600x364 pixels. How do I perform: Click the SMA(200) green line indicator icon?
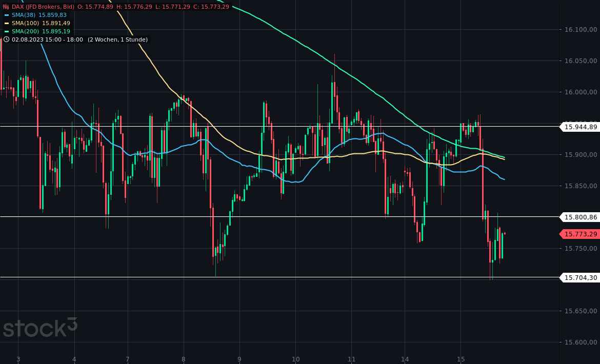tap(6, 31)
